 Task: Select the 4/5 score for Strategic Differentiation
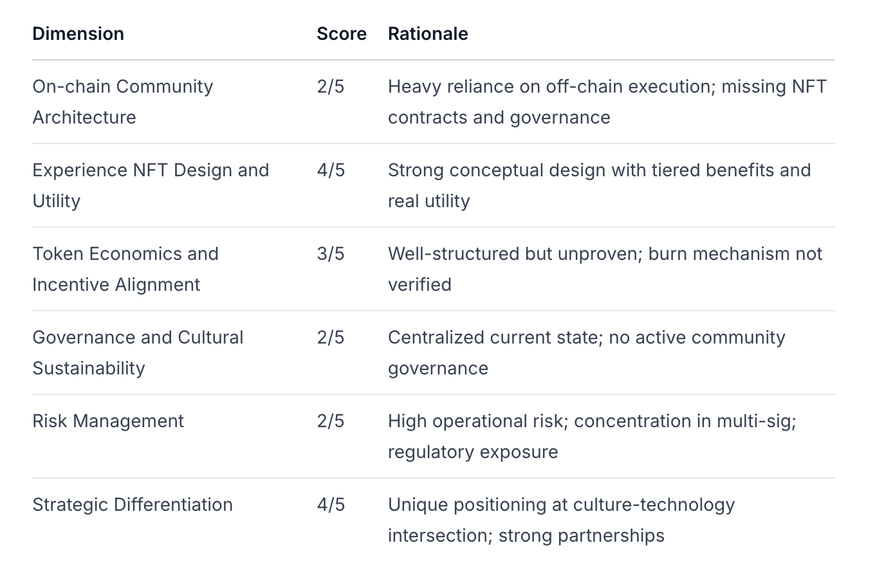[x=331, y=504]
